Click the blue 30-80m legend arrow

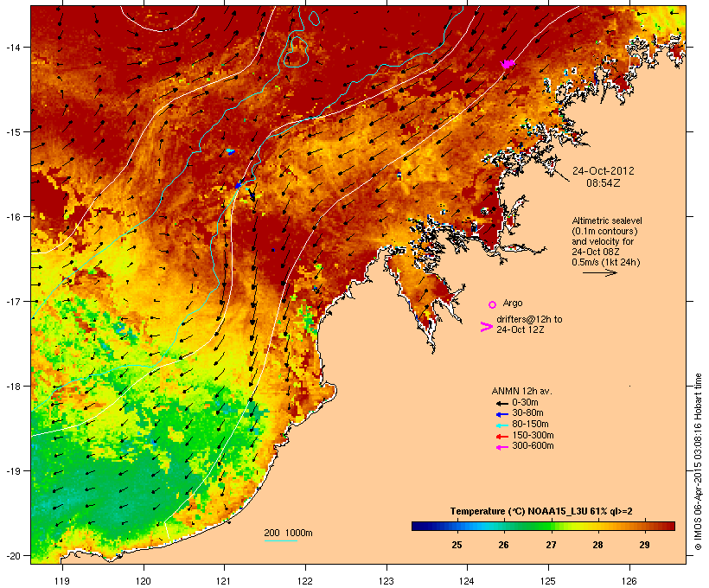pos(501,414)
